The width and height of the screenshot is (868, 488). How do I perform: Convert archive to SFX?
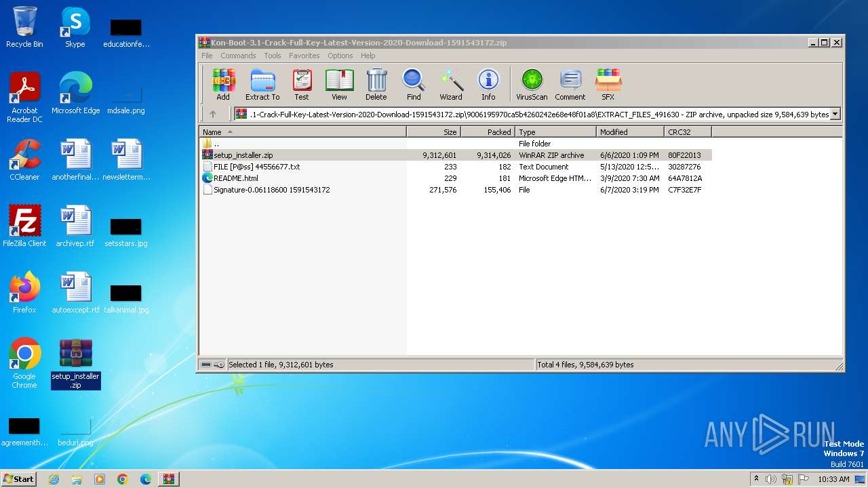[608, 85]
